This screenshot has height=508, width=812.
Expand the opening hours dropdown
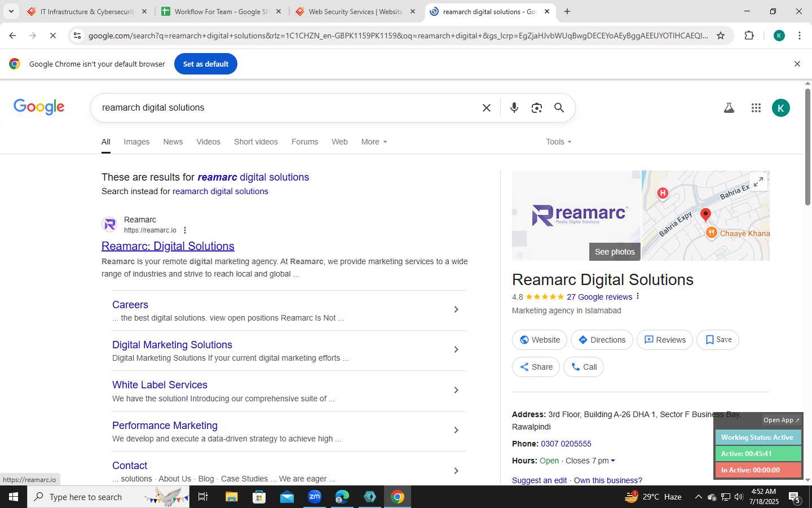(x=613, y=461)
